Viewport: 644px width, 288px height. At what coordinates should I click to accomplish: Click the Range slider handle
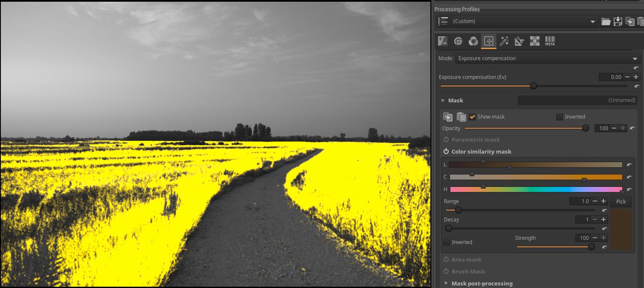click(458, 210)
